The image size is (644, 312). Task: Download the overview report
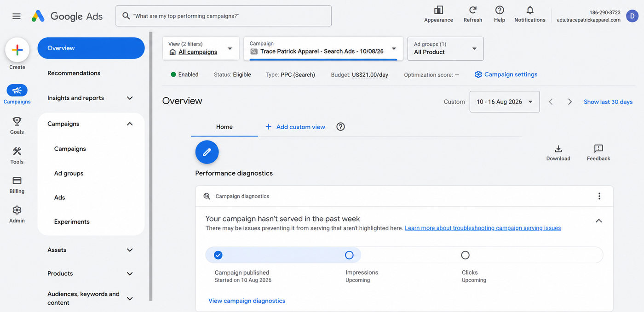tap(558, 153)
